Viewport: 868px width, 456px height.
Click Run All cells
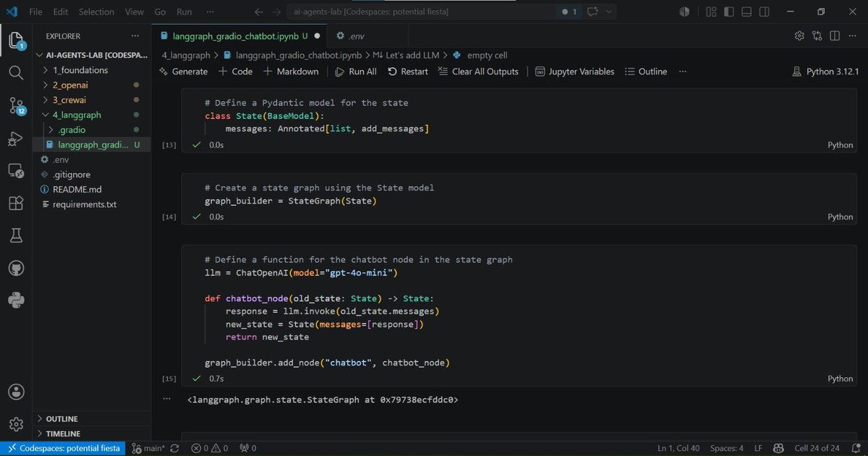click(356, 72)
